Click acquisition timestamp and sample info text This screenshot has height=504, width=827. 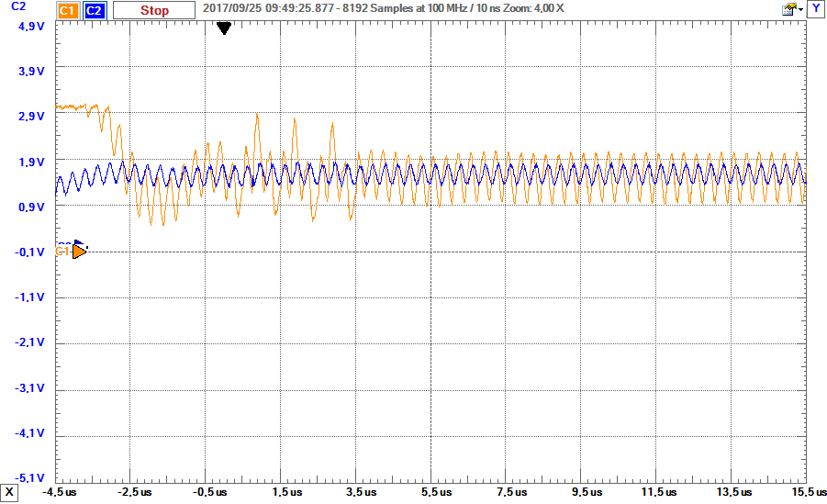(383, 8)
